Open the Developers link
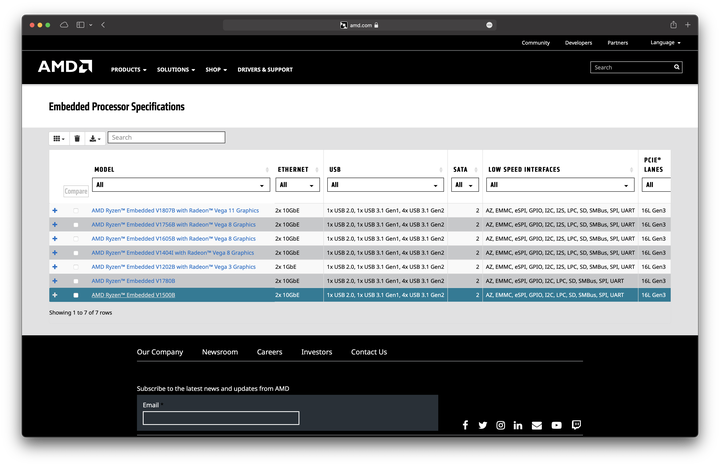 tap(578, 43)
